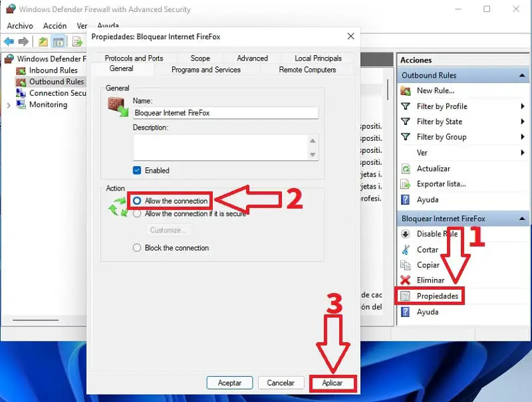Click into the Name input field
Viewport: 532px width, 402px height.
coord(226,113)
